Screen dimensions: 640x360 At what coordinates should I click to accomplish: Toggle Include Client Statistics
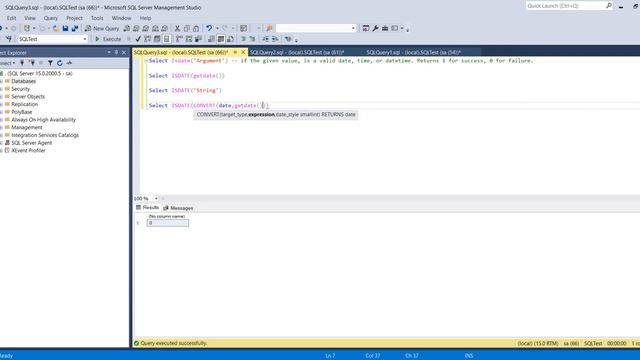point(198,39)
